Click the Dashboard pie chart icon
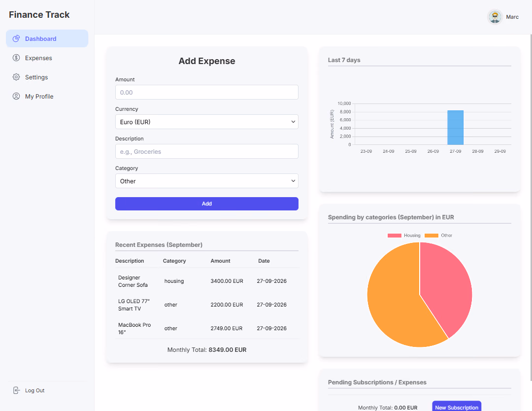The image size is (532, 411). pos(16,39)
